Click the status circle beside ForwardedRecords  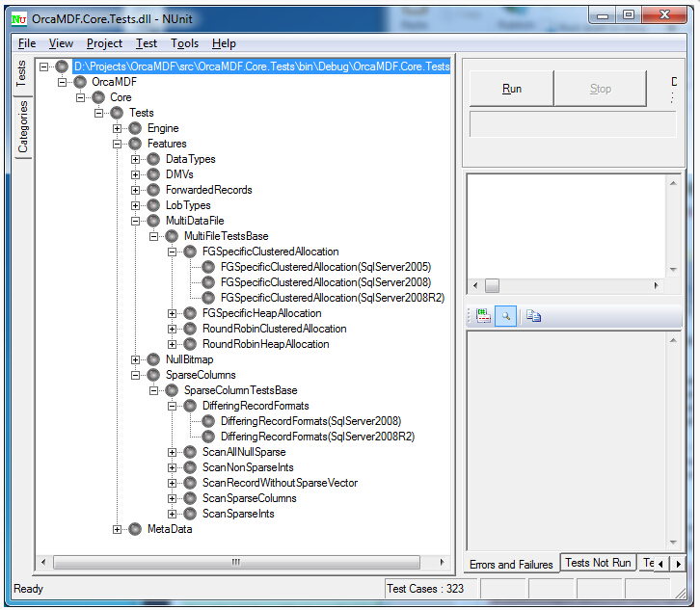(x=153, y=190)
